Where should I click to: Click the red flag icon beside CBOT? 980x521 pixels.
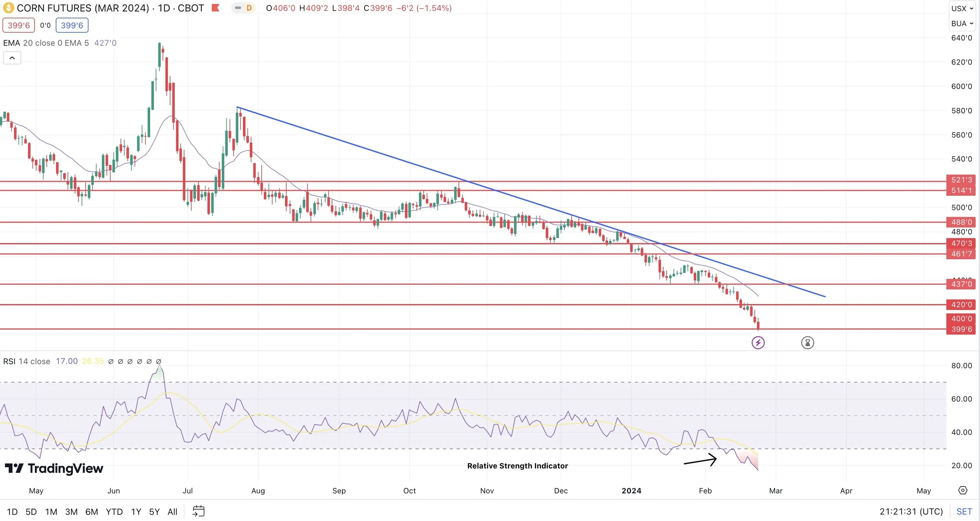click(215, 8)
